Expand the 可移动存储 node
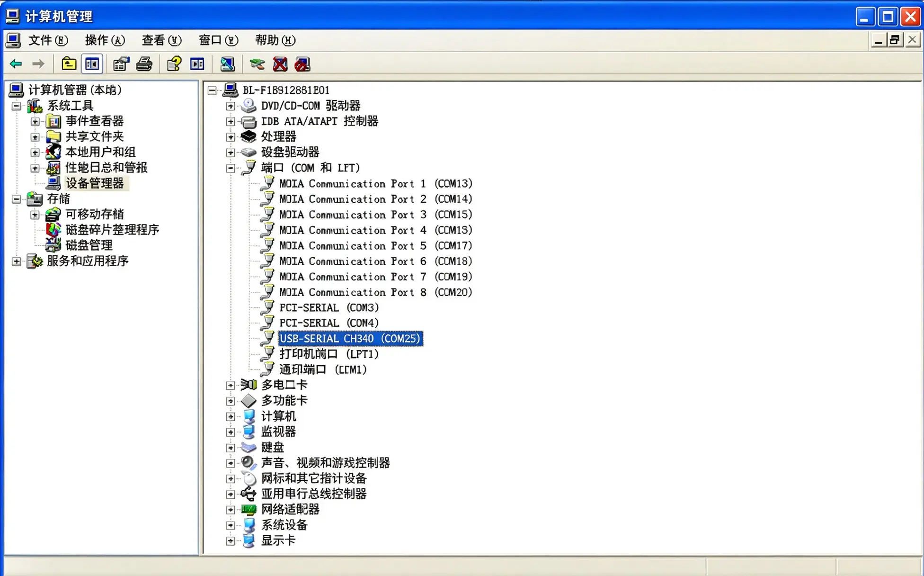924x576 pixels. pos(35,215)
